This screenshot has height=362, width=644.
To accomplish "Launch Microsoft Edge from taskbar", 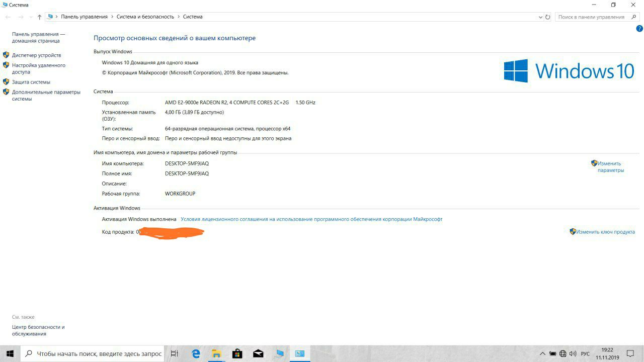I will tap(196, 353).
